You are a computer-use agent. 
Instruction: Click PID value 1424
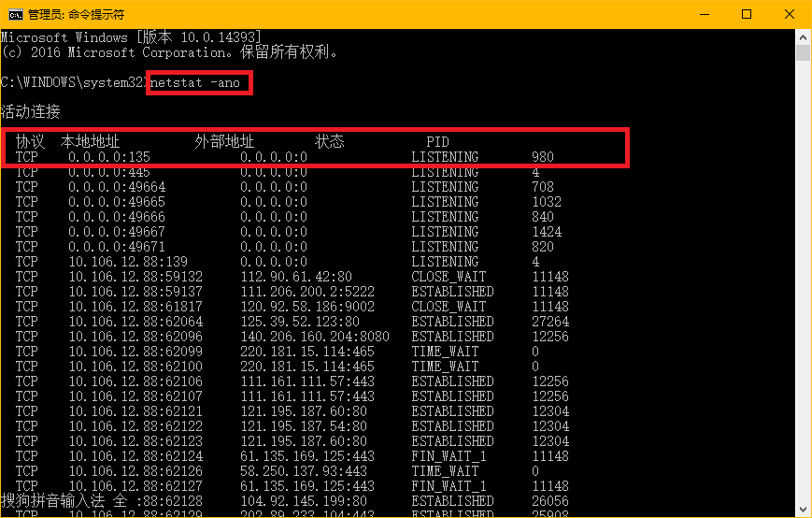coord(547,232)
